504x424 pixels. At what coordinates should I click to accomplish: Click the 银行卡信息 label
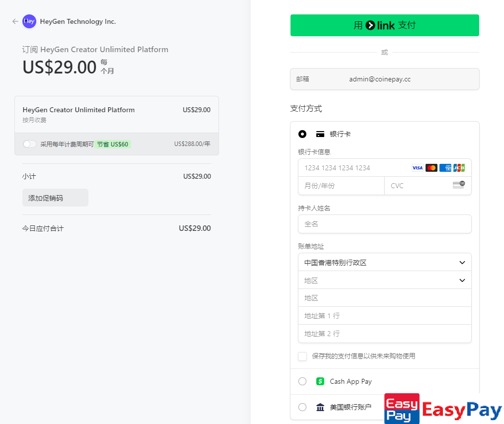coord(314,152)
